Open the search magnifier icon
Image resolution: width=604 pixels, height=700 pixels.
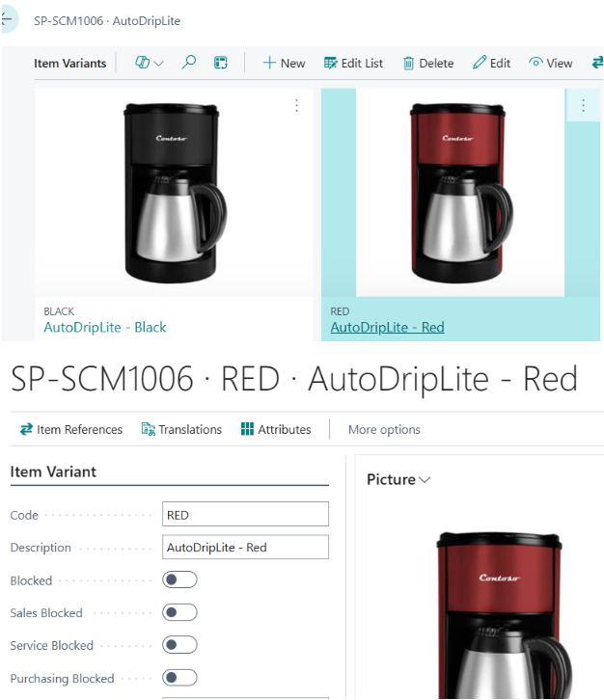point(188,63)
